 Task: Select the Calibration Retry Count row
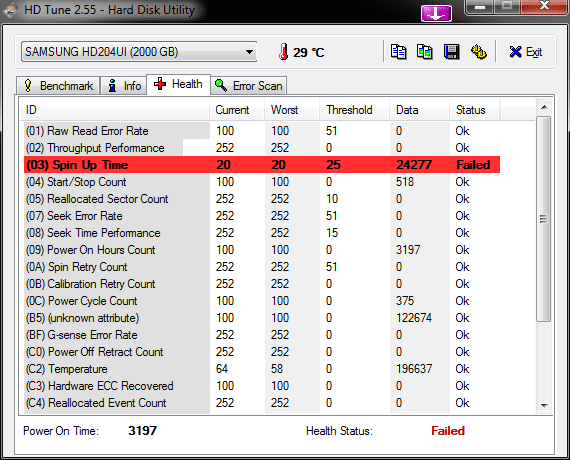click(x=262, y=284)
